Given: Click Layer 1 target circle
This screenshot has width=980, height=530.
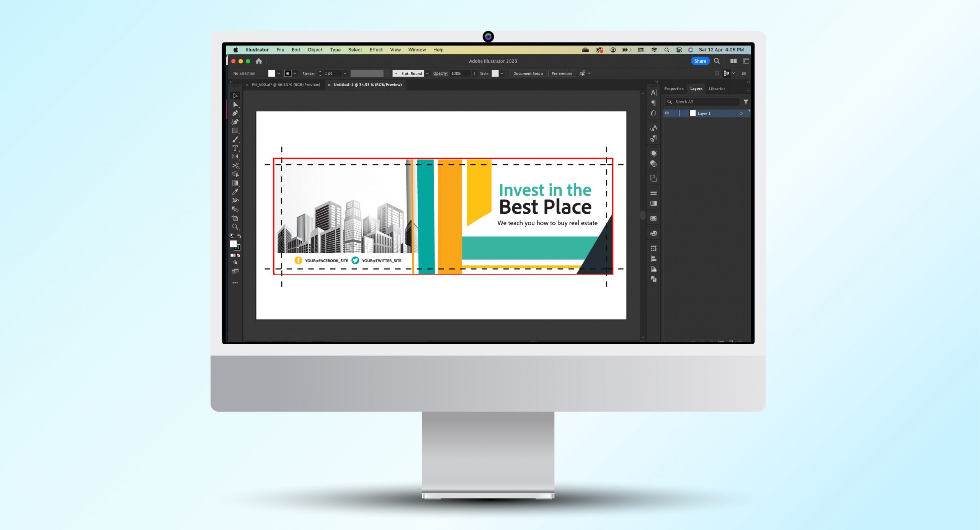Looking at the screenshot, I should point(741,113).
